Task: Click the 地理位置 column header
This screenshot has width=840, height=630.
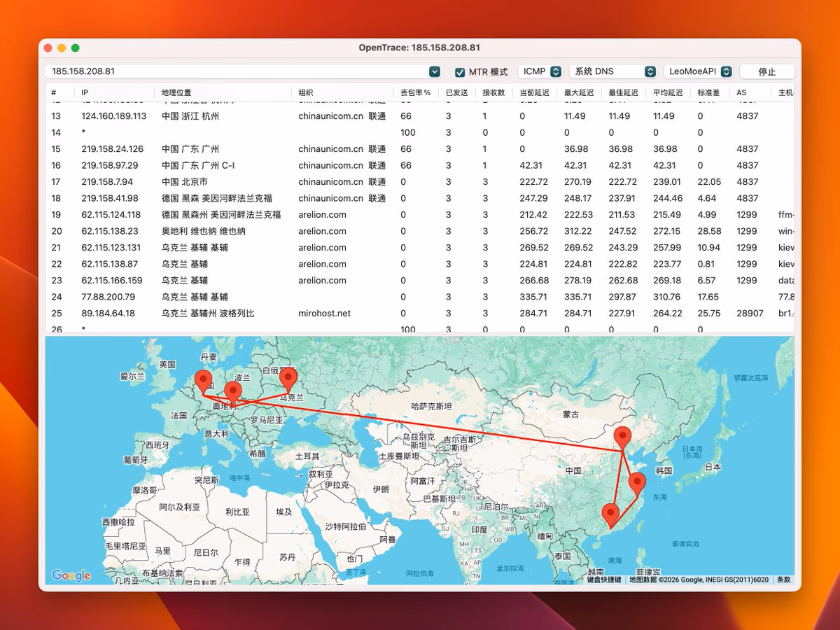Action: click(x=176, y=92)
